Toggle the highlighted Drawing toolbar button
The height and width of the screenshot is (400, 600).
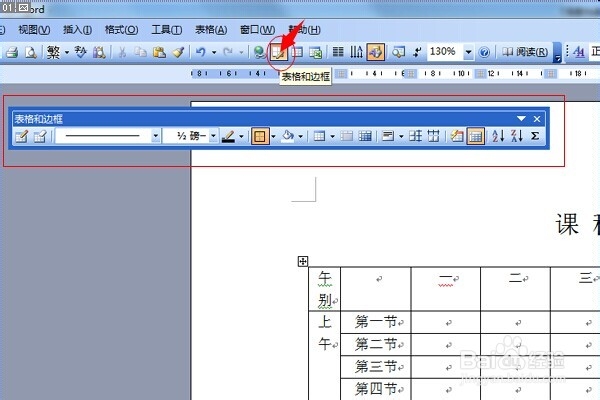pos(376,52)
